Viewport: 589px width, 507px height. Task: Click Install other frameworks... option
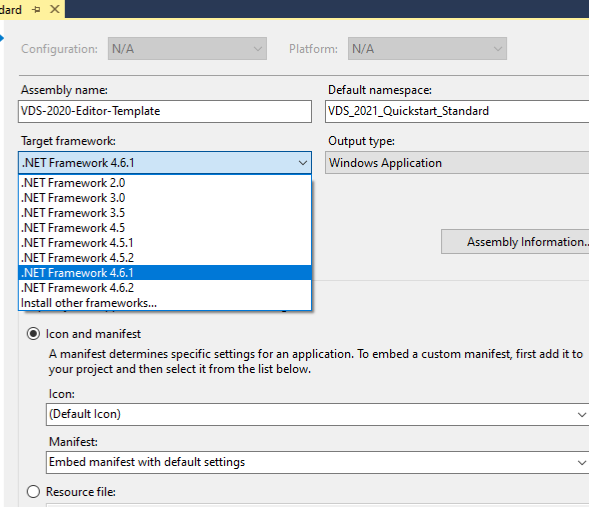(165, 303)
